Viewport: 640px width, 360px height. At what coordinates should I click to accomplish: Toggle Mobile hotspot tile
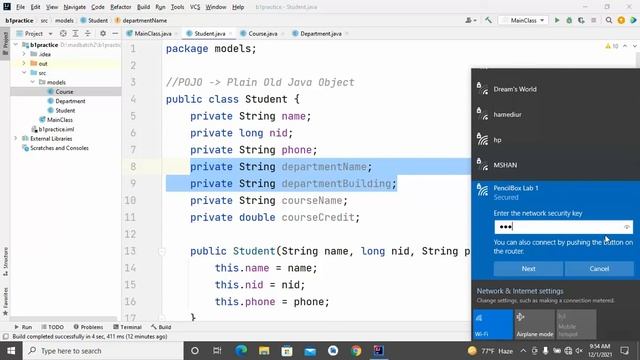coord(576,324)
